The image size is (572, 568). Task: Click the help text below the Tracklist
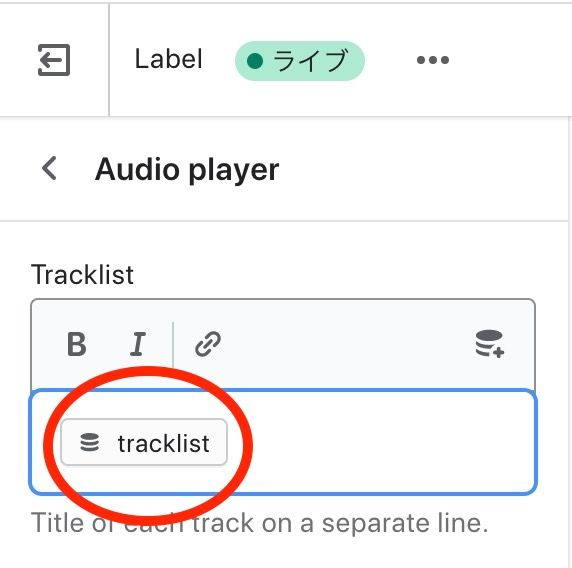pos(259,523)
